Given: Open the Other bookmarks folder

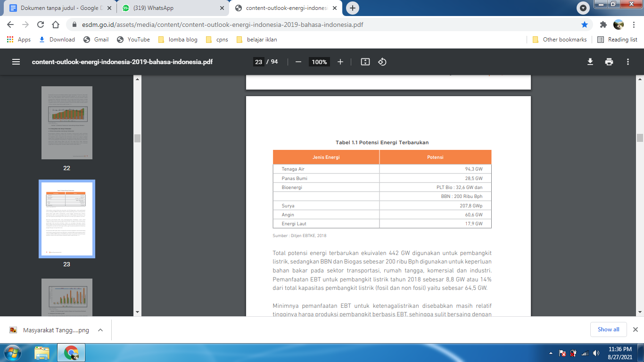Looking at the screenshot, I should click(x=560, y=40).
